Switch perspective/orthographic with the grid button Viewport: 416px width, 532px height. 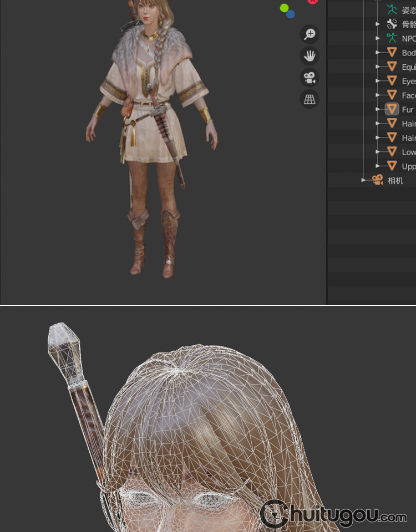click(310, 99)
